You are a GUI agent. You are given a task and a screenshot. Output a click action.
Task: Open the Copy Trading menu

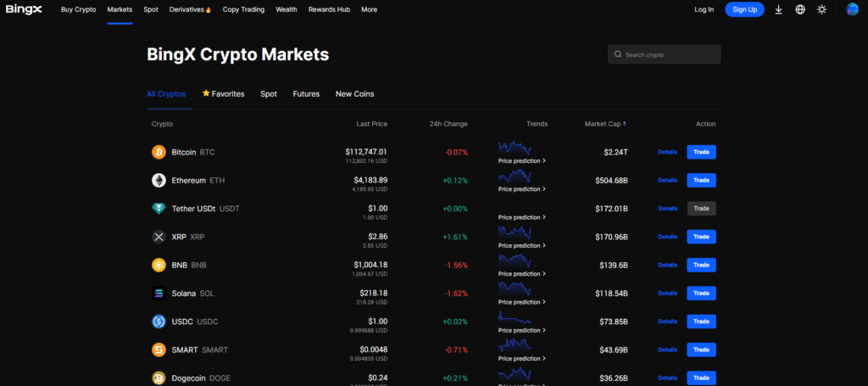(243, 9)
